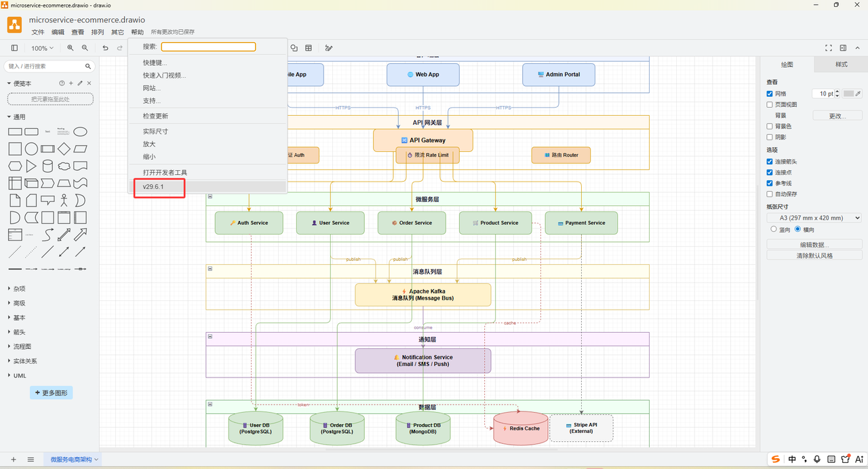
Task: Pick the actor stick-figure shape
Action: pyautogui.click(x=64, y=200)
